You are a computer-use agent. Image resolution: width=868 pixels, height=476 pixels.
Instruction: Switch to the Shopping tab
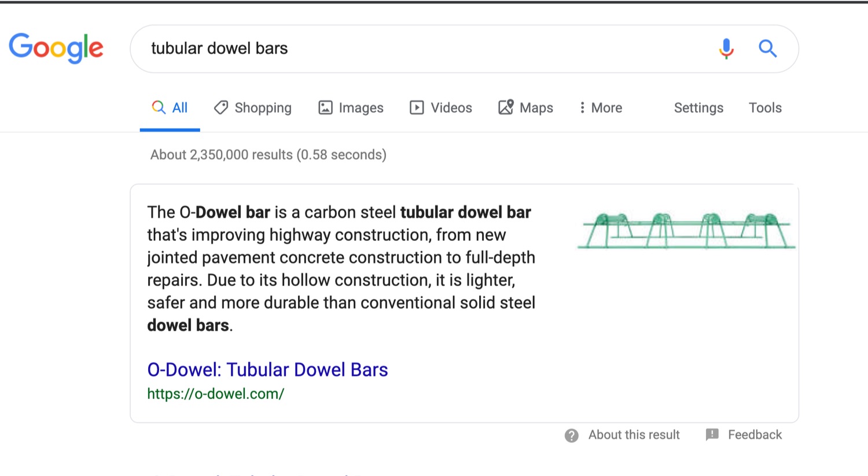click(253, 108)
